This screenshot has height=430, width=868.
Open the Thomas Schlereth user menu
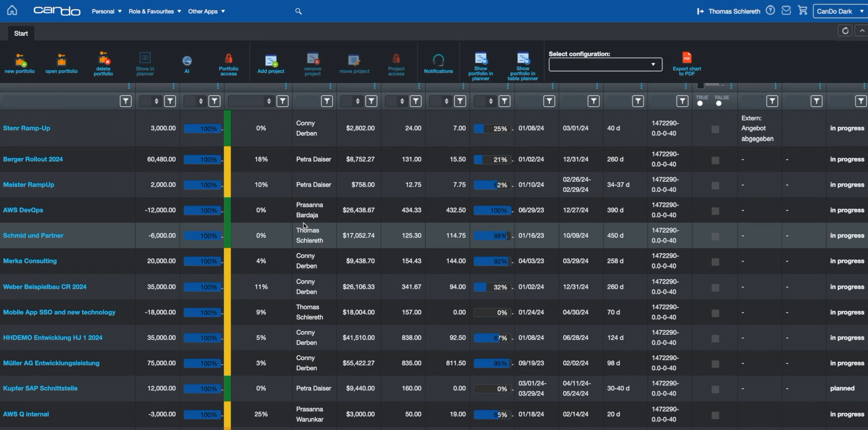[734, 11]
